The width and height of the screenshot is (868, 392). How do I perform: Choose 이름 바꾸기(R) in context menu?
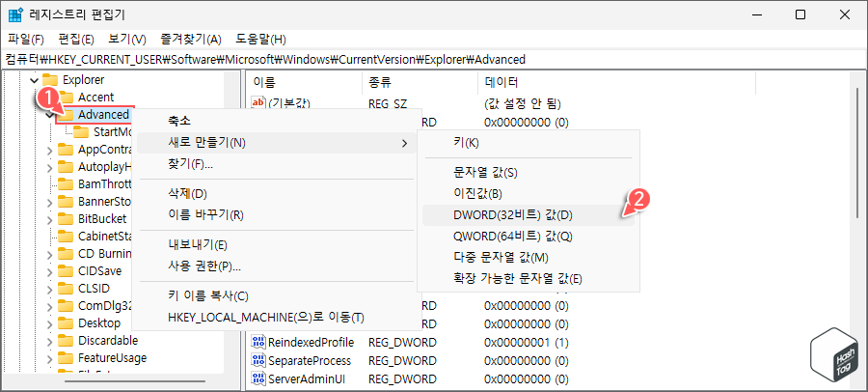coord(276,215)
